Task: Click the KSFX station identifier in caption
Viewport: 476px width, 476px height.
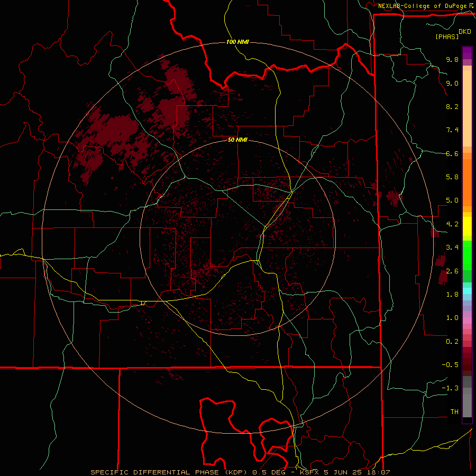Action: [x=310, y=472]
